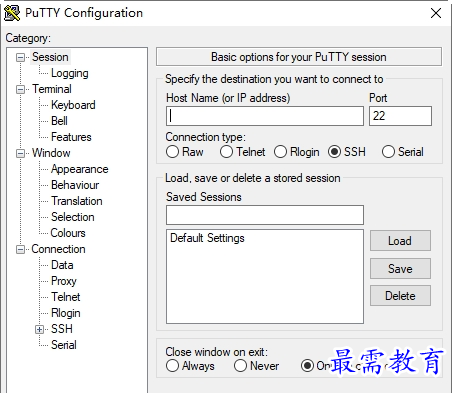
Task: Collapse the Connection category node
Action: [x=20, y=249]
